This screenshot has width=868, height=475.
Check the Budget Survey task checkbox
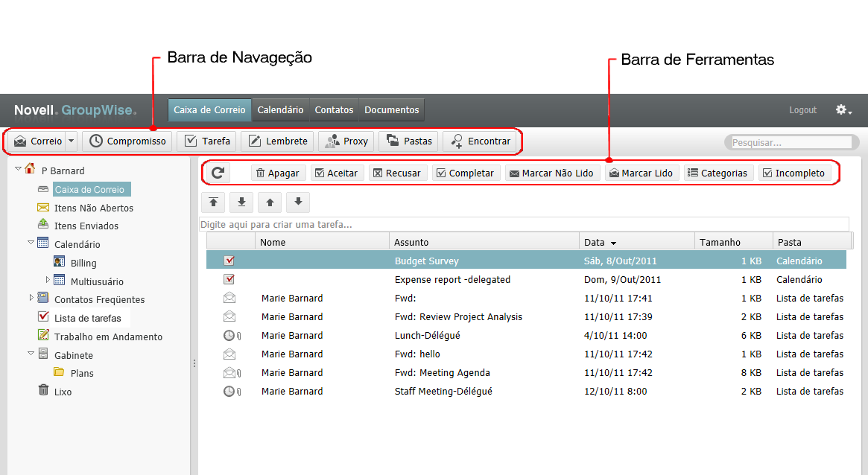(229, 261)
